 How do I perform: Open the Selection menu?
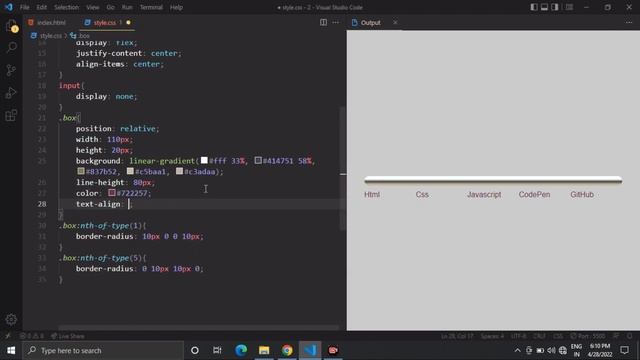click(x=67, y=7)
